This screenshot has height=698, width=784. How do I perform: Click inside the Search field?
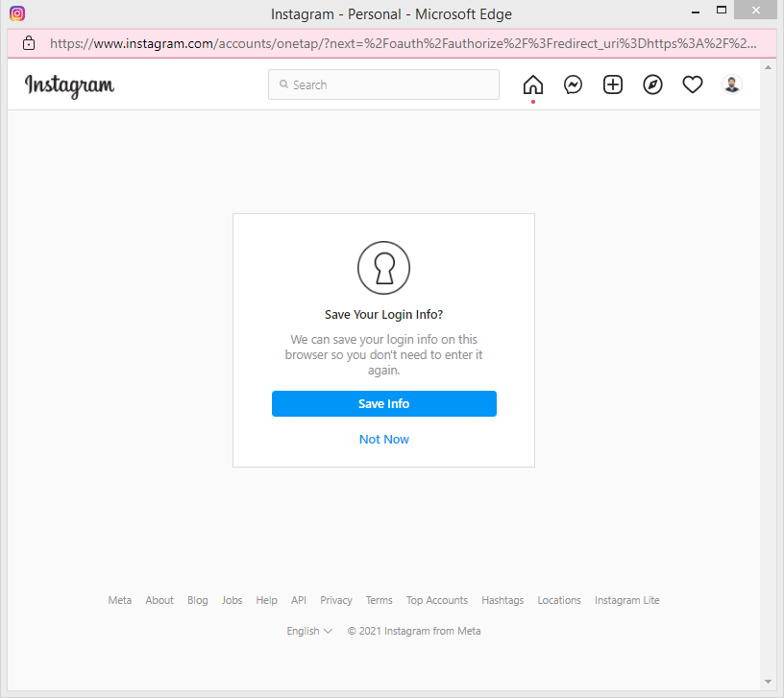(x=383, y=84)
